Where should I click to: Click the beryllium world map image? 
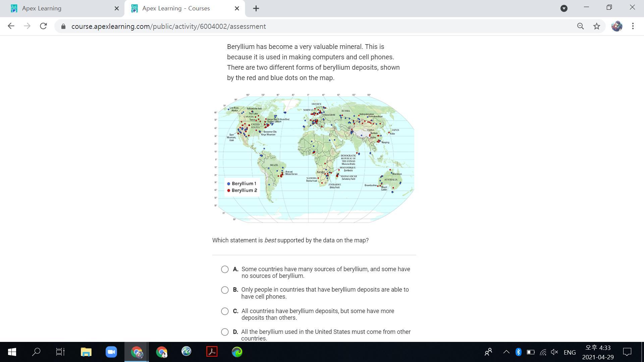pos(314,158)
